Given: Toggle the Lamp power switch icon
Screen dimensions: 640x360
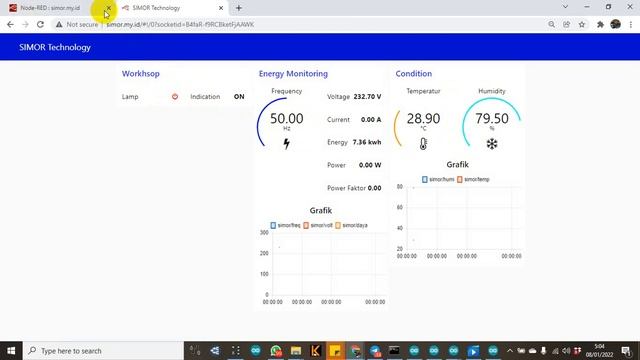Looking at the screenshot, I should click(x=175, y=97).
